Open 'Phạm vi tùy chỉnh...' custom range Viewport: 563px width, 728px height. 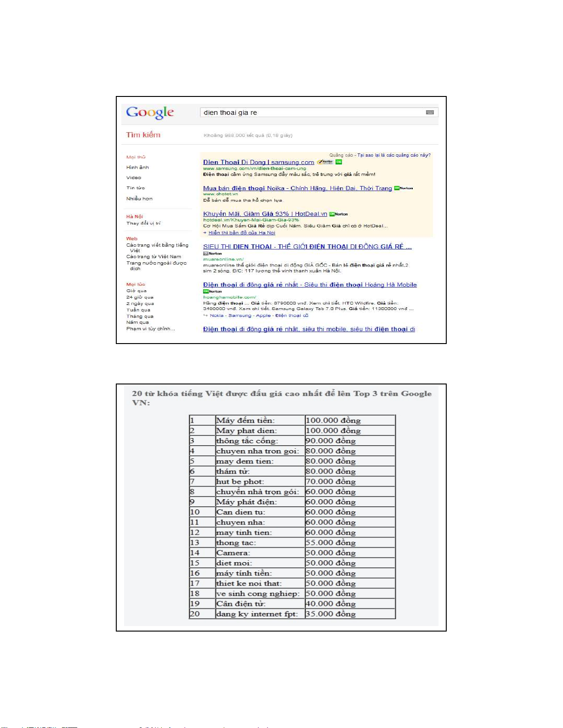pyautogui.click(x=151, y=329)
